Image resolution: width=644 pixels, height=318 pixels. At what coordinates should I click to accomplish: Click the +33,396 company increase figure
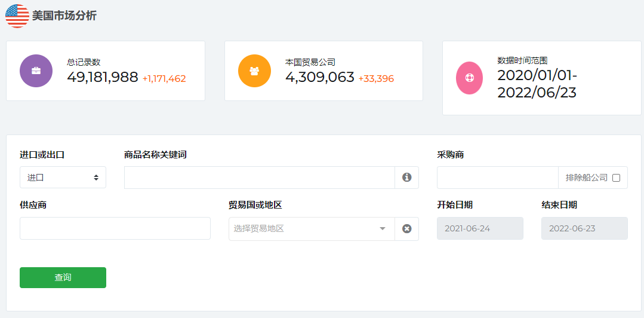point(376,78)
